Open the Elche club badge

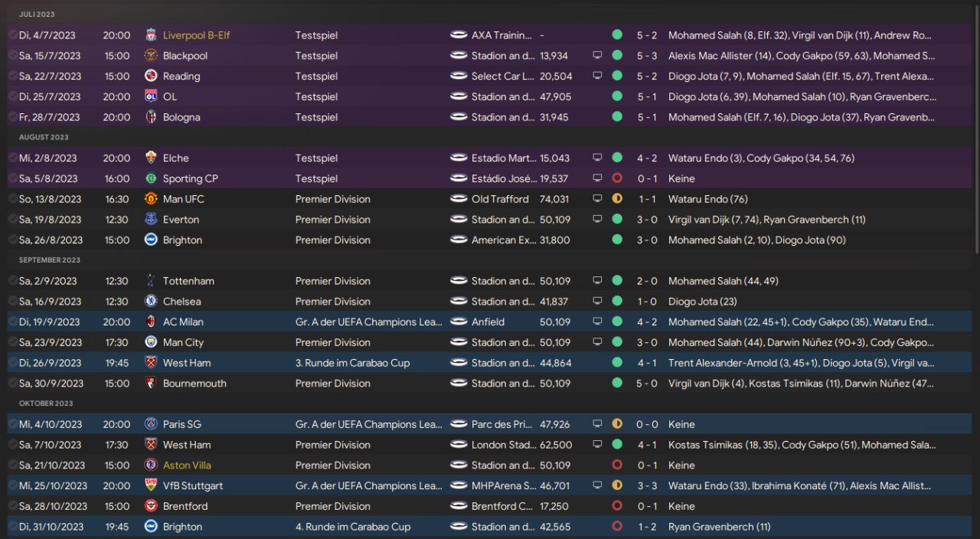[151, 158]
